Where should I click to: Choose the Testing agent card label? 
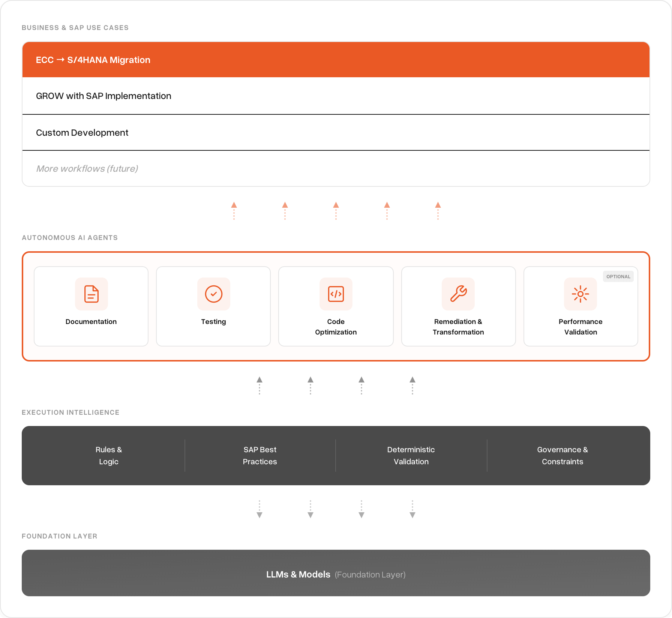(213, 322)
